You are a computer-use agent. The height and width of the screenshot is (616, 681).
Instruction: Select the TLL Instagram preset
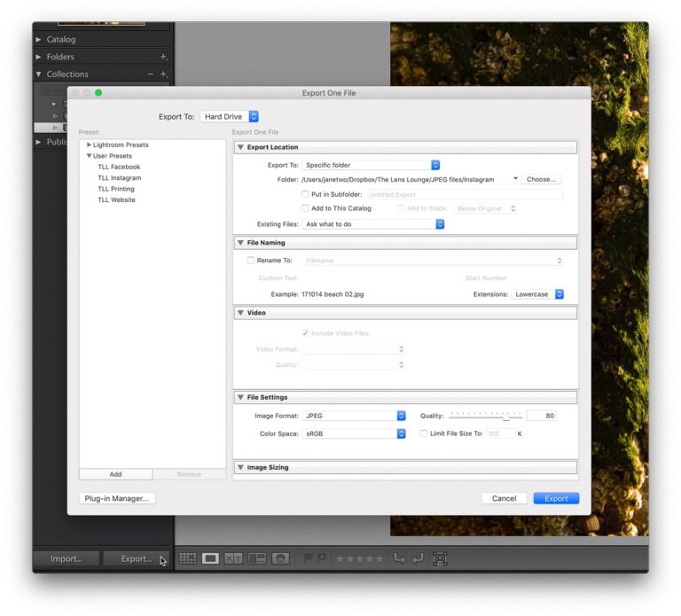point(120,177)
